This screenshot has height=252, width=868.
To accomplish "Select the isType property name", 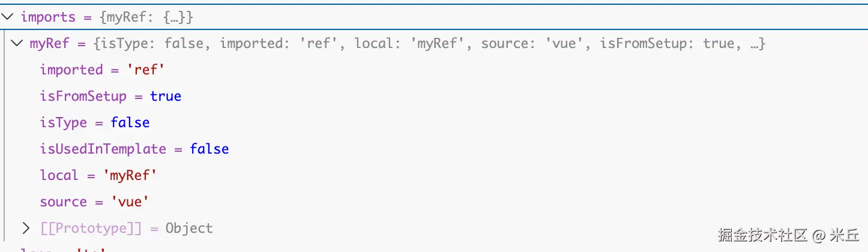I will click(64, 122).
